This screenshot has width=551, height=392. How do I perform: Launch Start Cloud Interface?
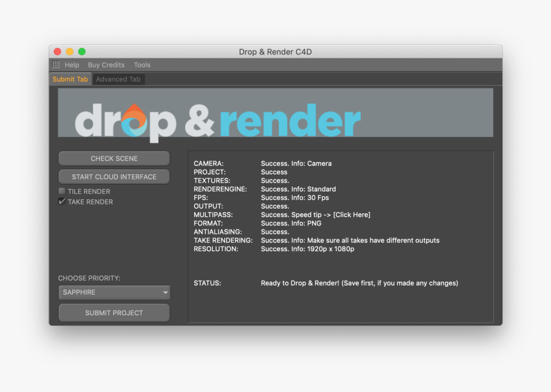tap(114, 177)
